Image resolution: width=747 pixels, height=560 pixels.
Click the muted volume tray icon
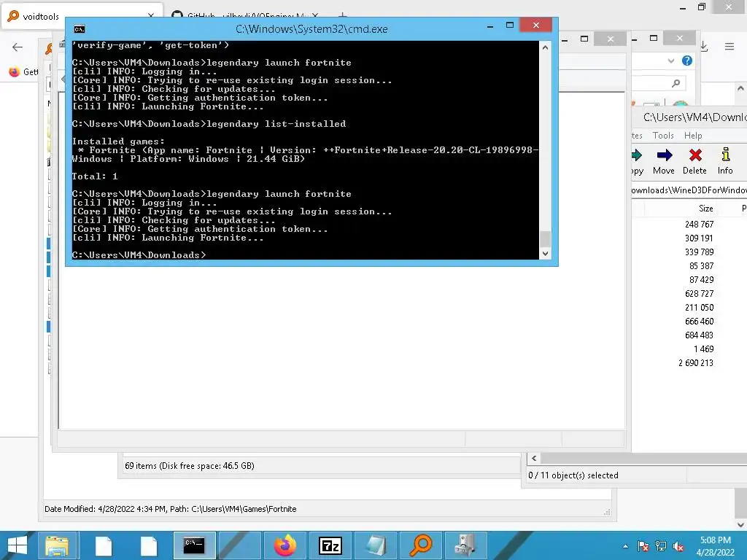[678, 546]
